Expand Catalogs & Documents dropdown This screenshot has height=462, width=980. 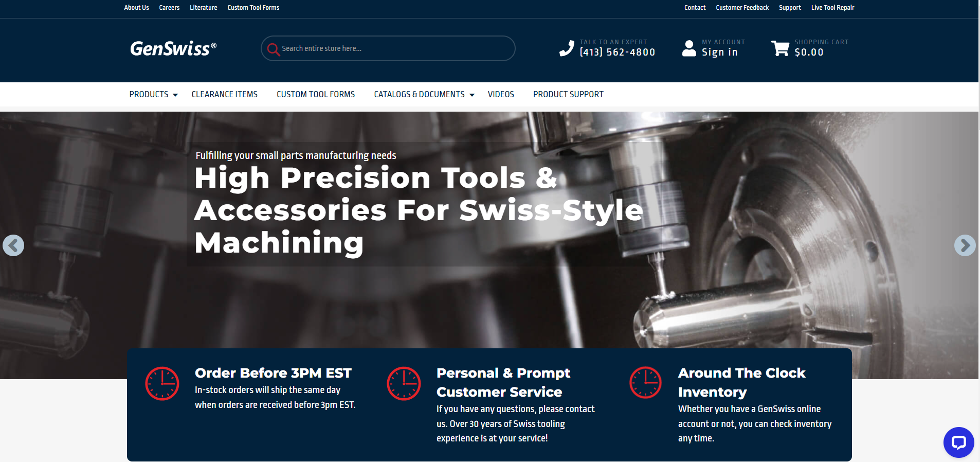(x=424, y=94)
